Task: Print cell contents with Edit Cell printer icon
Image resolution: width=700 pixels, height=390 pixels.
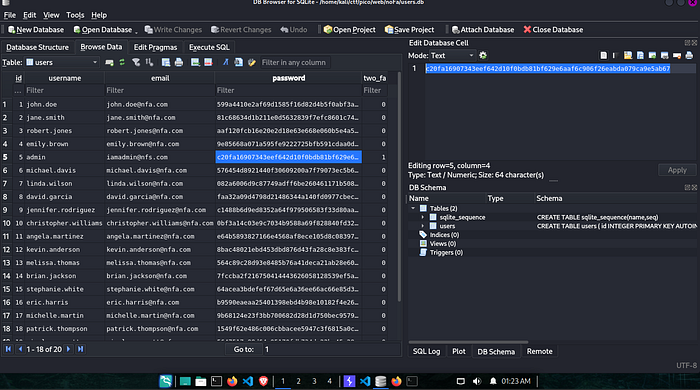Action: click(689, 55)
